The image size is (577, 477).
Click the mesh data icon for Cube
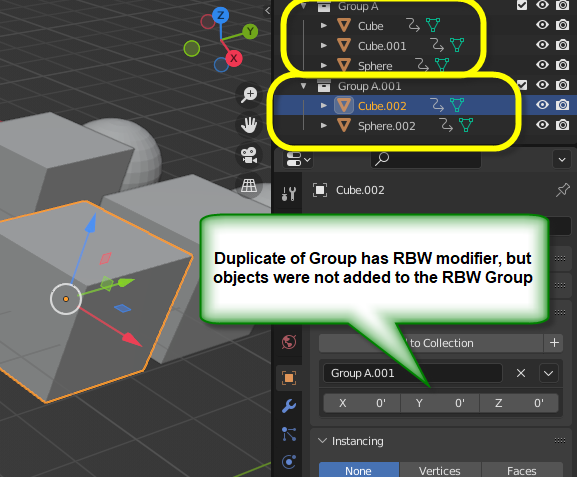point(433,25)
